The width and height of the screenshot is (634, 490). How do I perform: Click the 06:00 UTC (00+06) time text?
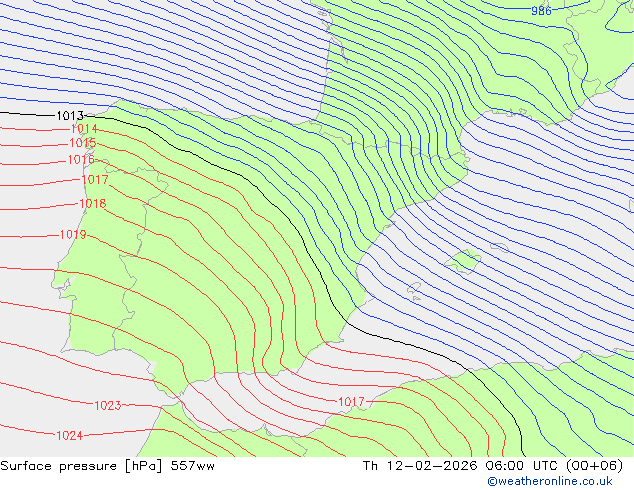pos(554,466)
